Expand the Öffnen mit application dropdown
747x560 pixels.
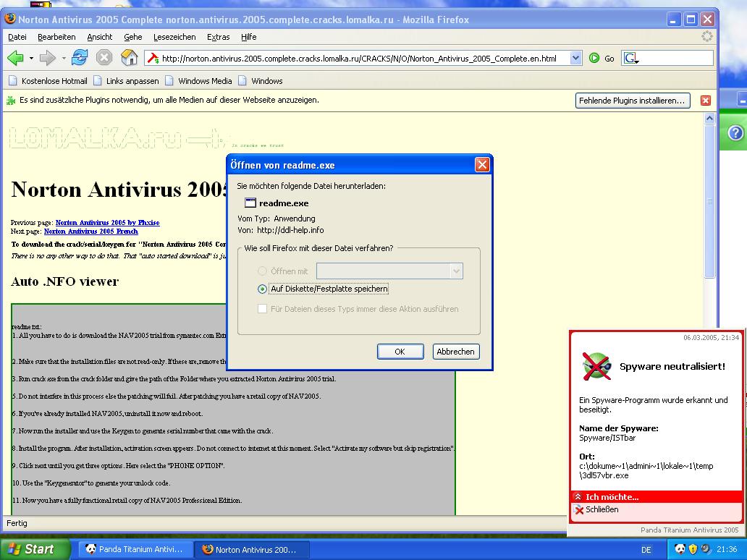tap(456, 271)
